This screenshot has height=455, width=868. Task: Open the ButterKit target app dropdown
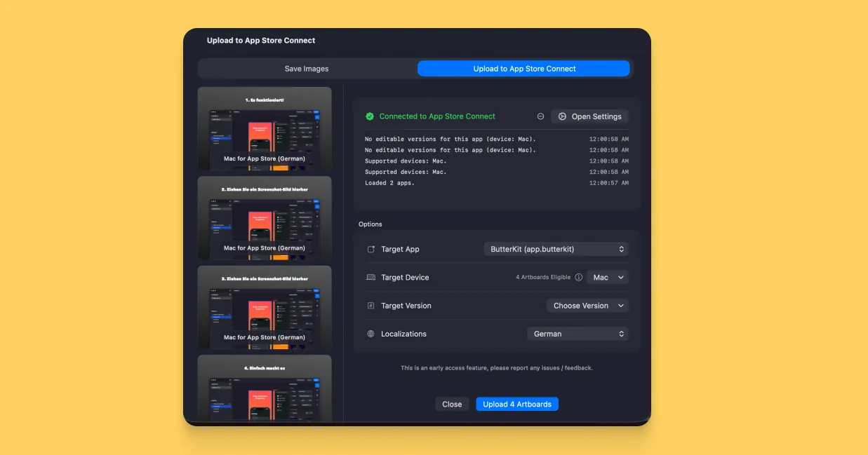point(556,249)
